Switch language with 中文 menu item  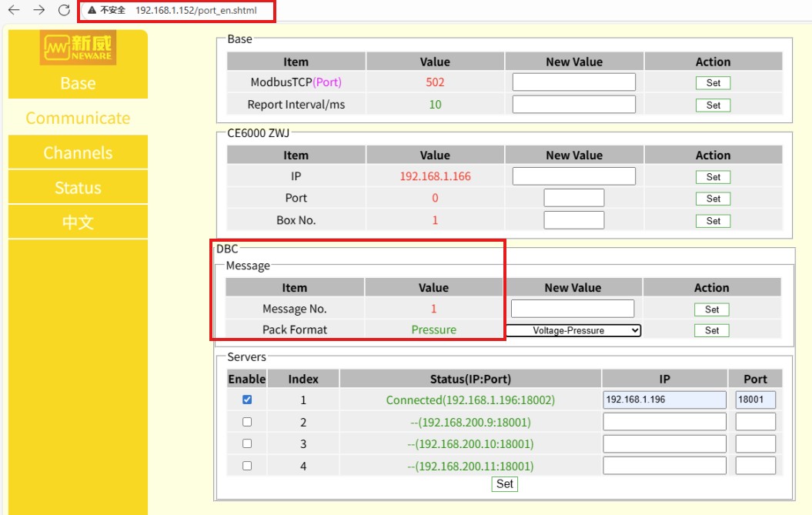click(78, 223)
